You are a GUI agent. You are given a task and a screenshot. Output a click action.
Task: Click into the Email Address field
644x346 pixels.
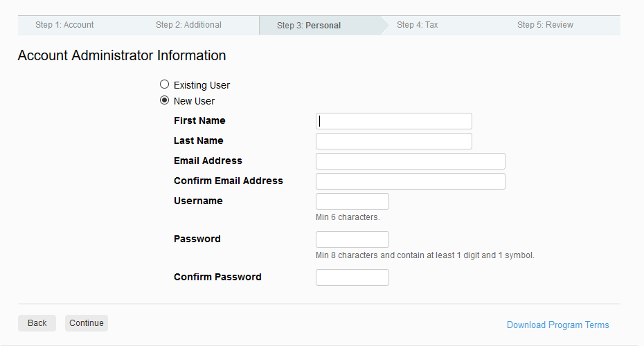point(411,161)
